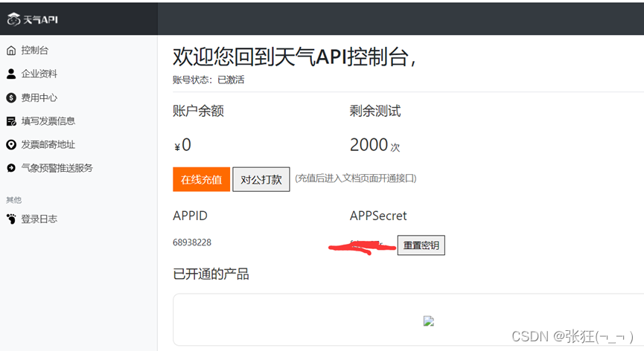This screenshot has width=644, height=351.
Task: Click the person icon beside 企业资料
Action: pyautogui.click(x=11, y=74)
